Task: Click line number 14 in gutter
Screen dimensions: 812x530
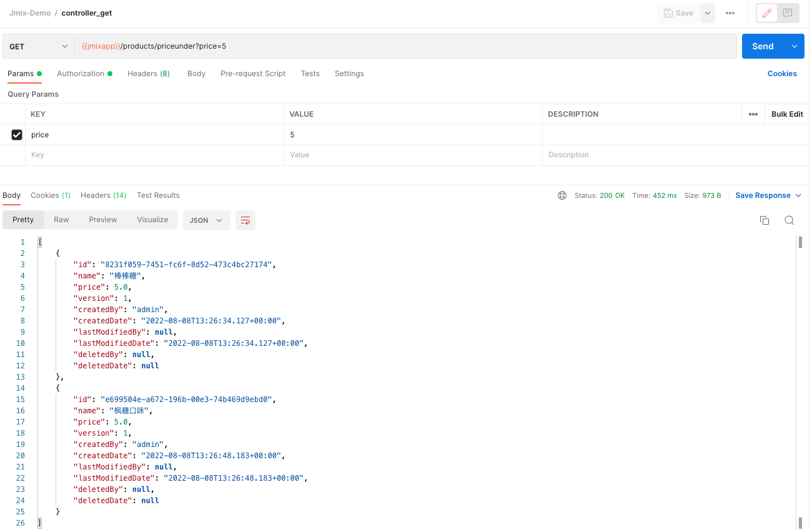Action: [x=21, y=388]
